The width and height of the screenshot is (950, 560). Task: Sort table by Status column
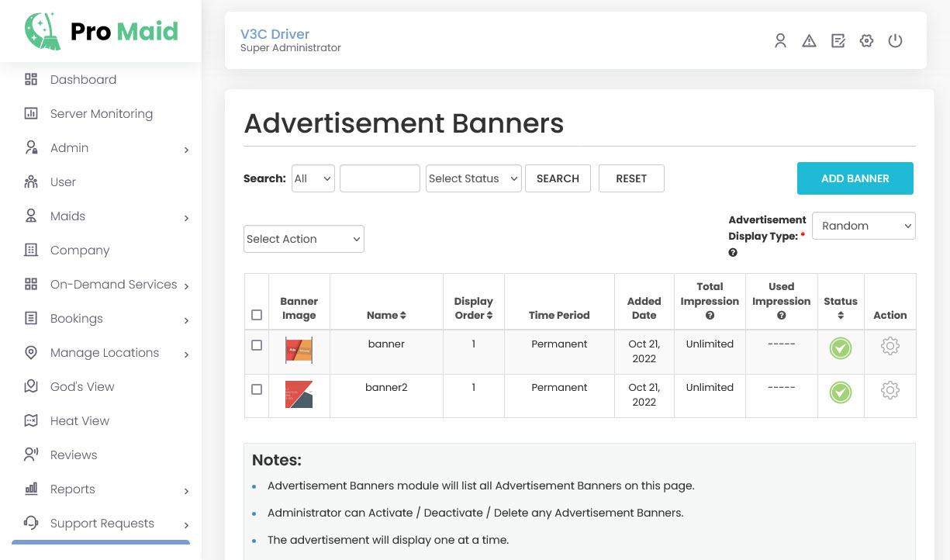tap(841, 308)
